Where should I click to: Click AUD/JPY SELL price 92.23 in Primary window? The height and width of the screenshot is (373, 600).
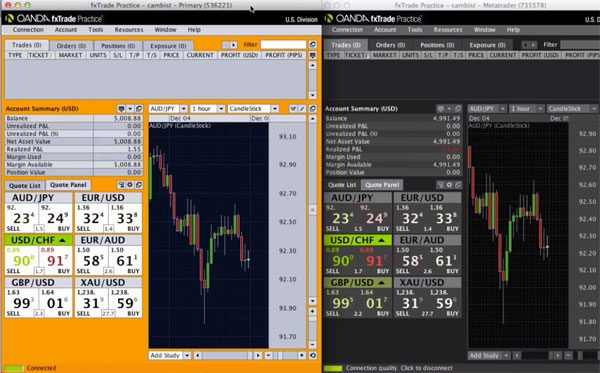pyautogui.click(x=21, y=218)
